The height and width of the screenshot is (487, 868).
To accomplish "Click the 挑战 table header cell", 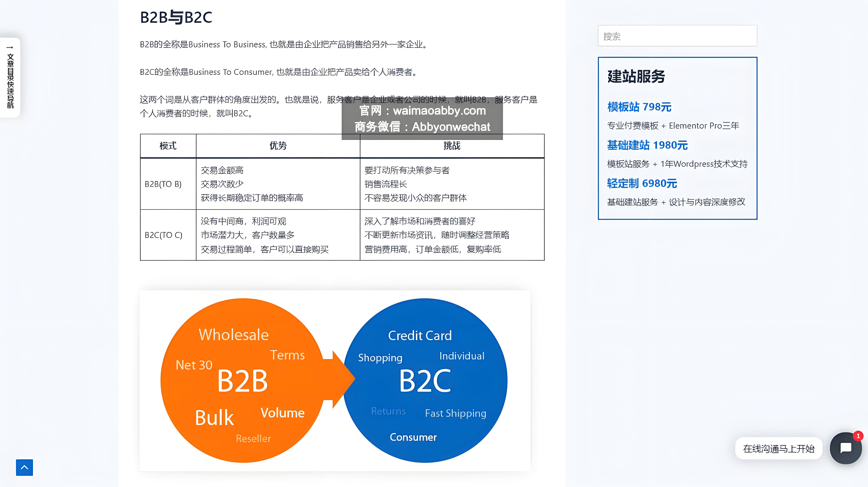I will pos(452,146).
